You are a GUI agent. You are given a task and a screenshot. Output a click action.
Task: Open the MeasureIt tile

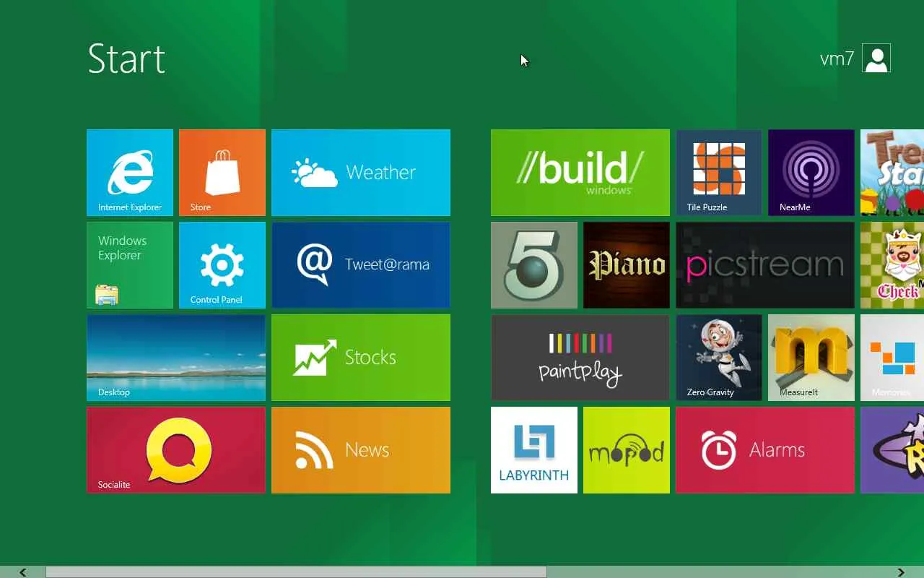pyautogui.click(x=811, y=358)
